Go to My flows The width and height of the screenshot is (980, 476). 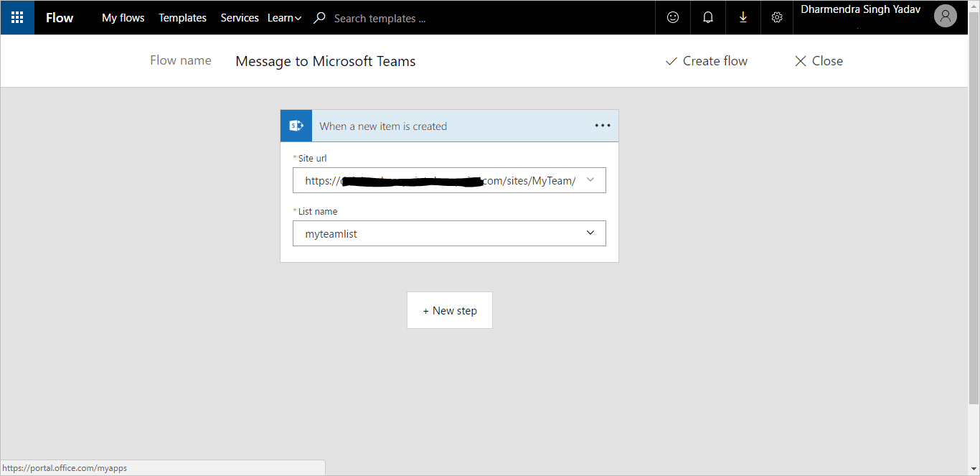(123, 17)
